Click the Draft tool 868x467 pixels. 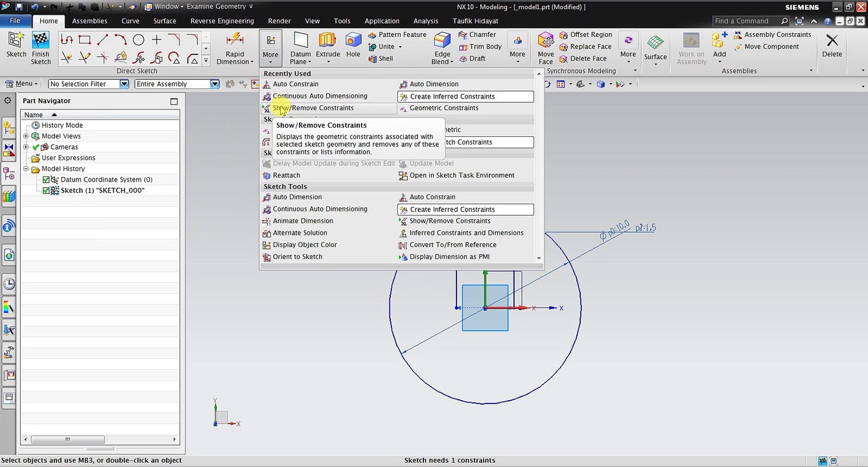point(472,58)
